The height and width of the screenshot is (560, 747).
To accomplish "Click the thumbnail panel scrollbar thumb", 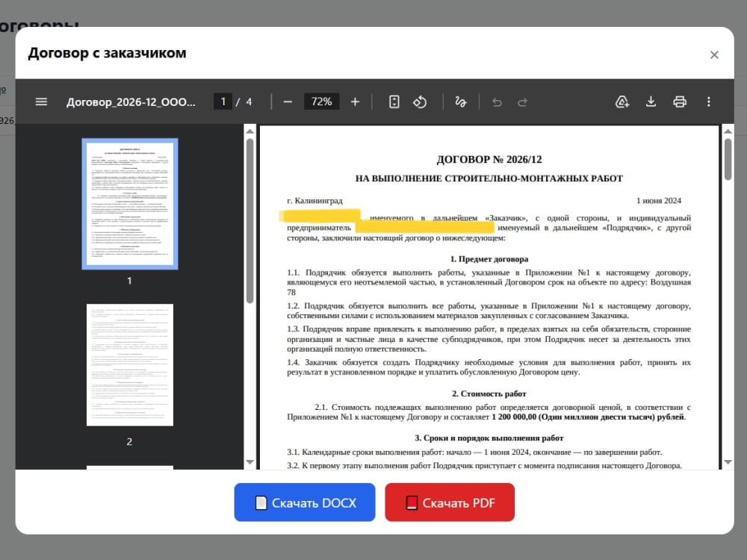I will pos(249,221).
